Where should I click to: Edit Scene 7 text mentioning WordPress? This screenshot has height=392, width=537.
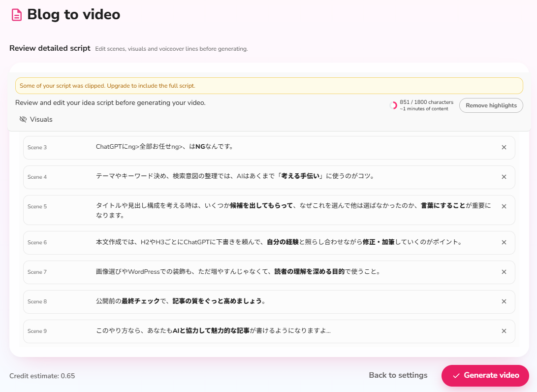238,272
